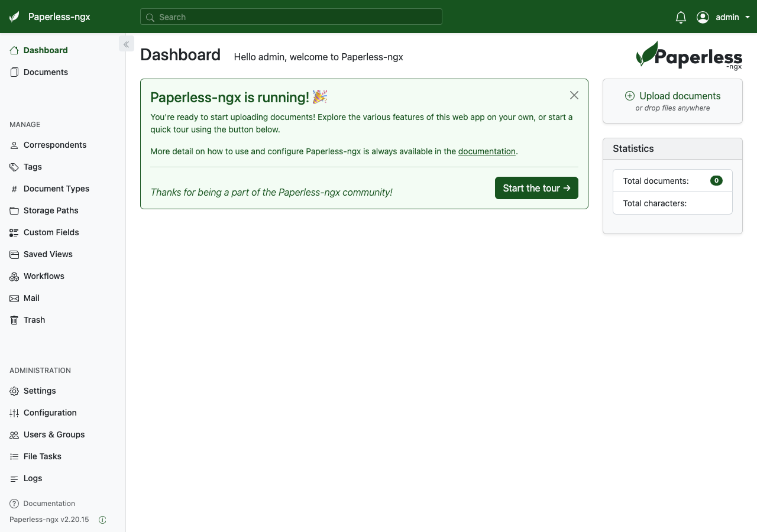
Task: Collapse the sidebar with chevron button
Action: pos(127,44)
